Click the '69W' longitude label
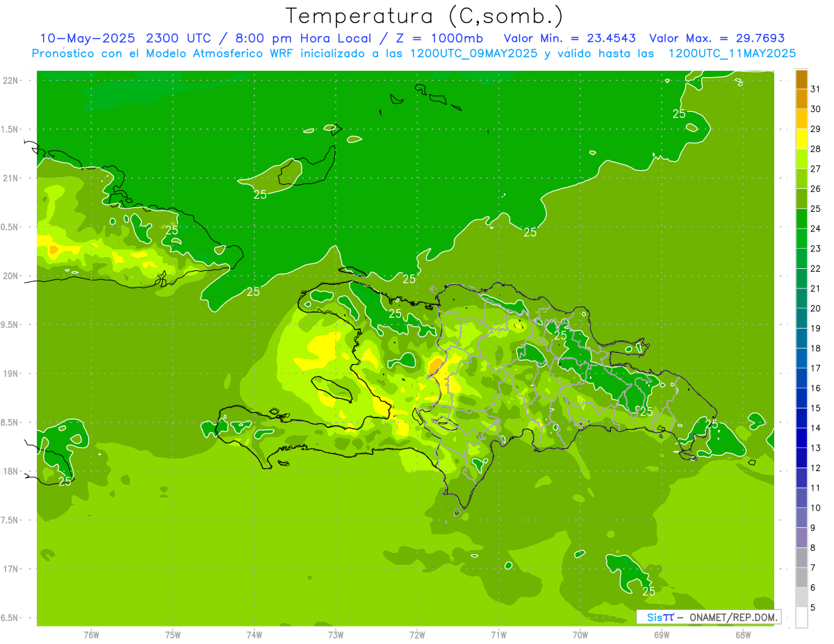Viewport: 834px width, 644px height. click(x=662, y=634)
